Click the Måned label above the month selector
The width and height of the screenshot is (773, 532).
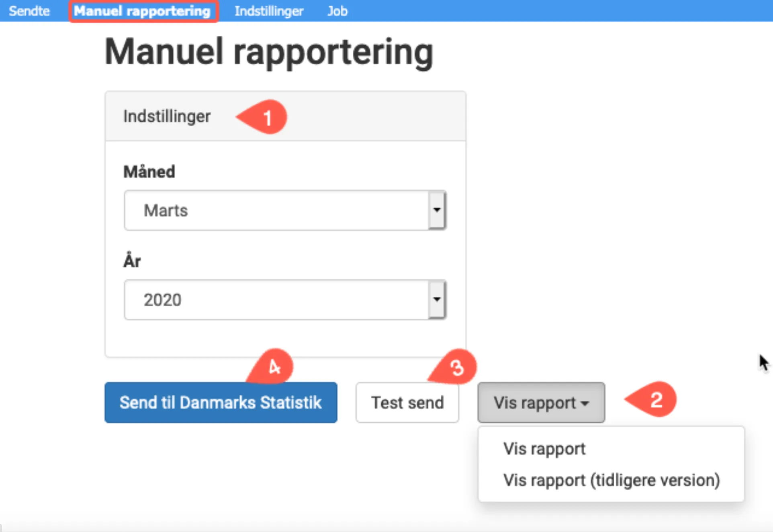point(149,171)
